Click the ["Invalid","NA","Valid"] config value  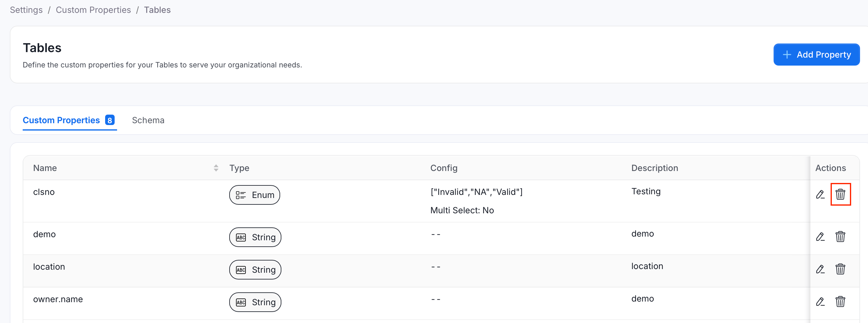click(x=477, y=192)
